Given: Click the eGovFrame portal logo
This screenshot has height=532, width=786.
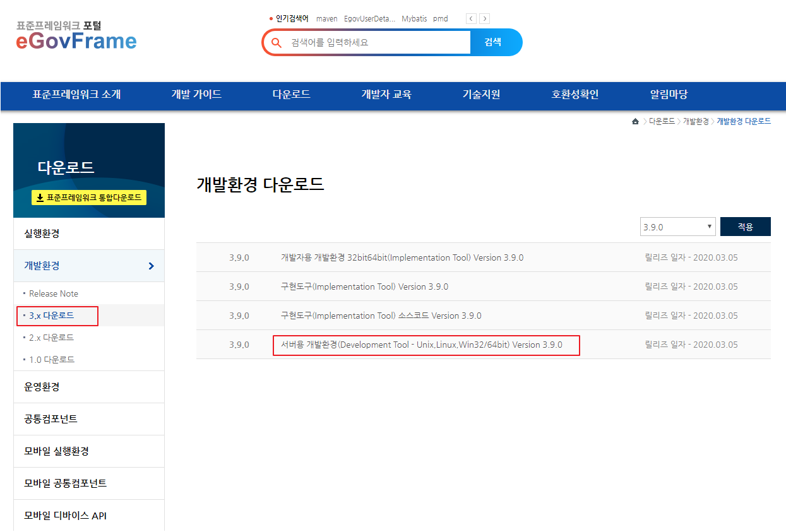Looking at the screenshot, I should (x=76, y=36).
